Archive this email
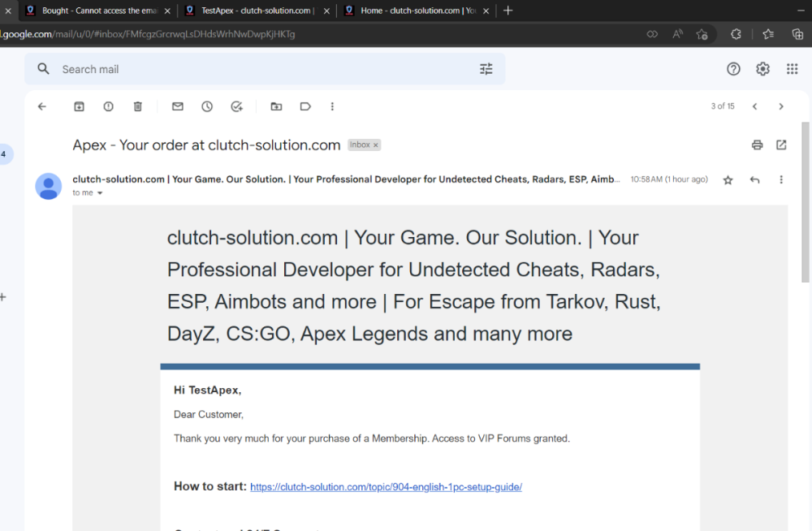This screenshot has width=812, height=531. click(79, 106)
